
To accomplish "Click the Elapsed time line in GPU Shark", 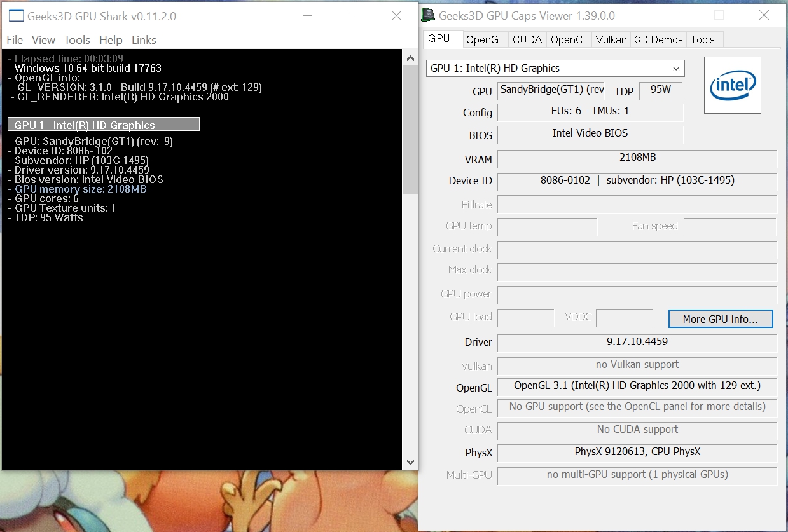I will click(x=66, y=58).
